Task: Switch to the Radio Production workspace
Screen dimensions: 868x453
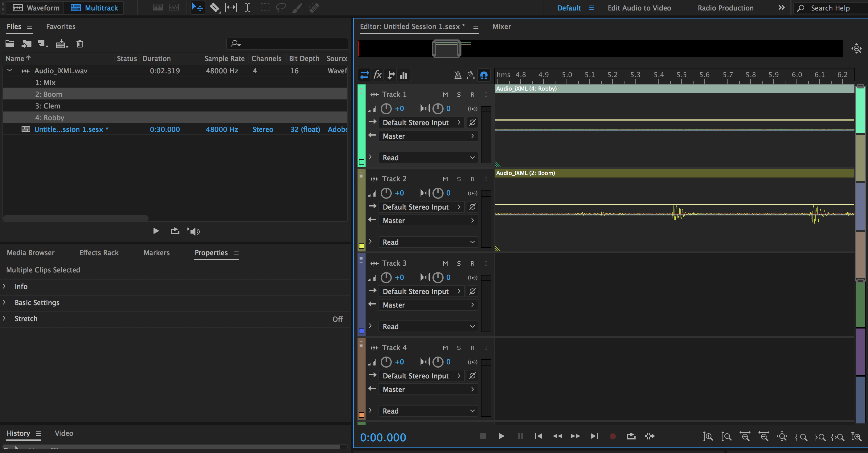Action: pyautogui.click(x=725, y=8)
